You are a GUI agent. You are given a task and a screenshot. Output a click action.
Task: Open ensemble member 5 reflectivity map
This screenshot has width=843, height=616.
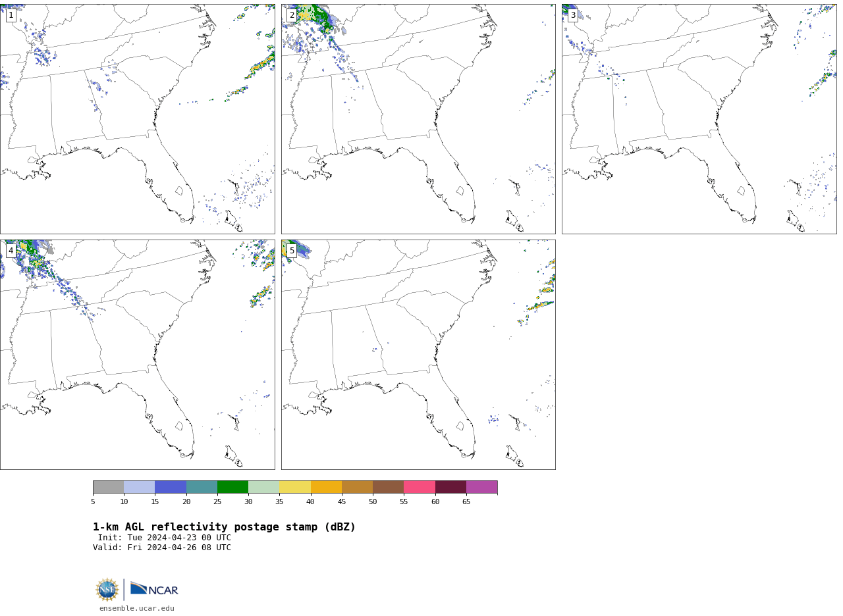(x=418, y=355)
